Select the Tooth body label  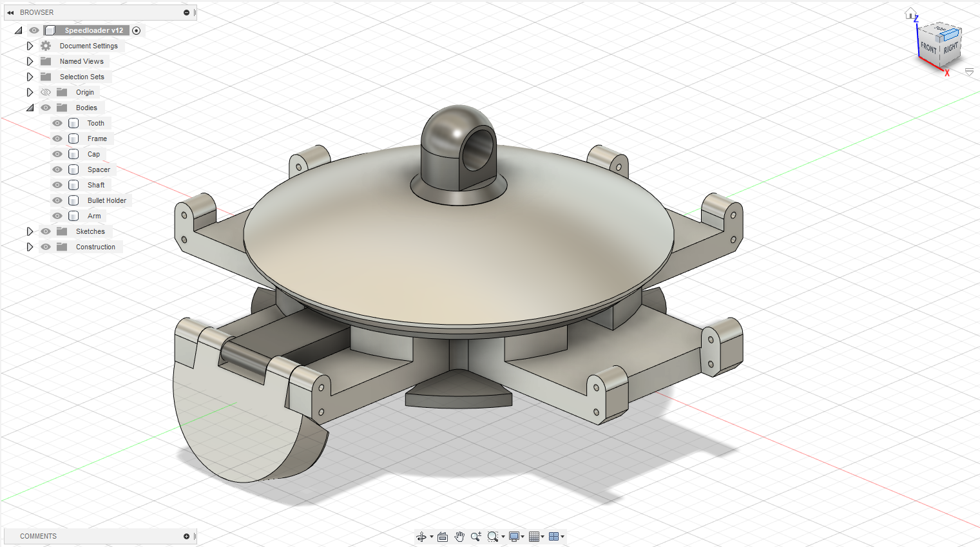tap(96, 123)
